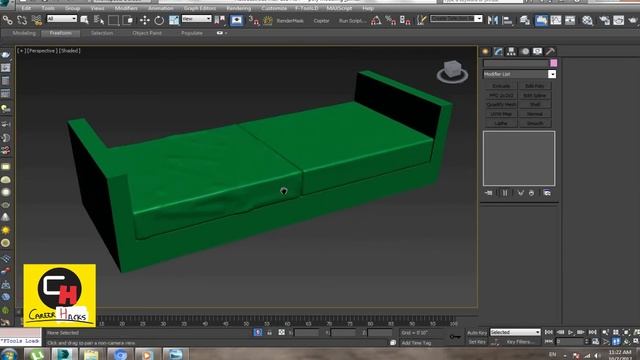Click the Select and Scale icon
Screen dimensions: 640x360
pos(174,20)
